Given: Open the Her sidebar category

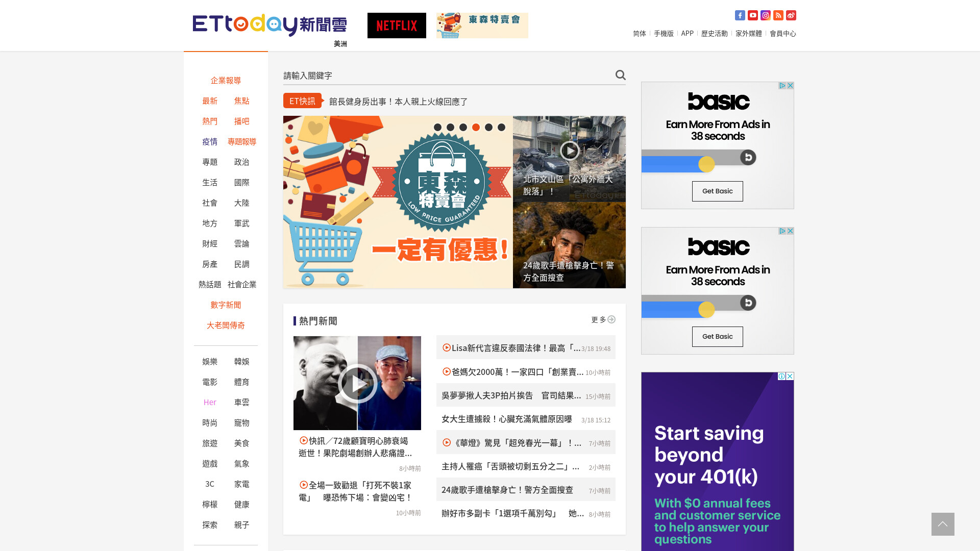Looking at the screenshot, I should click(x=210, y=402).
